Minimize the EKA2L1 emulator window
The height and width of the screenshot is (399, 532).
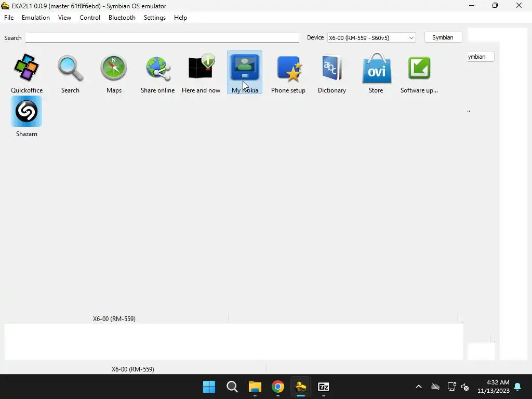point(472,6)
